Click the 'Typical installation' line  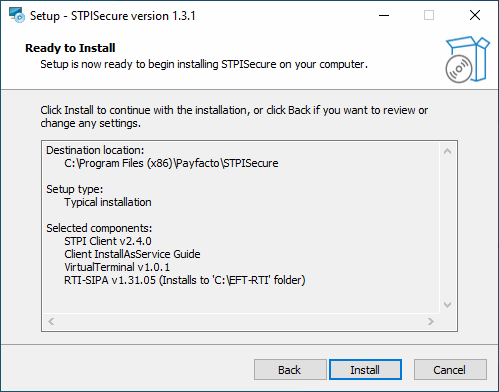[108, 202]
